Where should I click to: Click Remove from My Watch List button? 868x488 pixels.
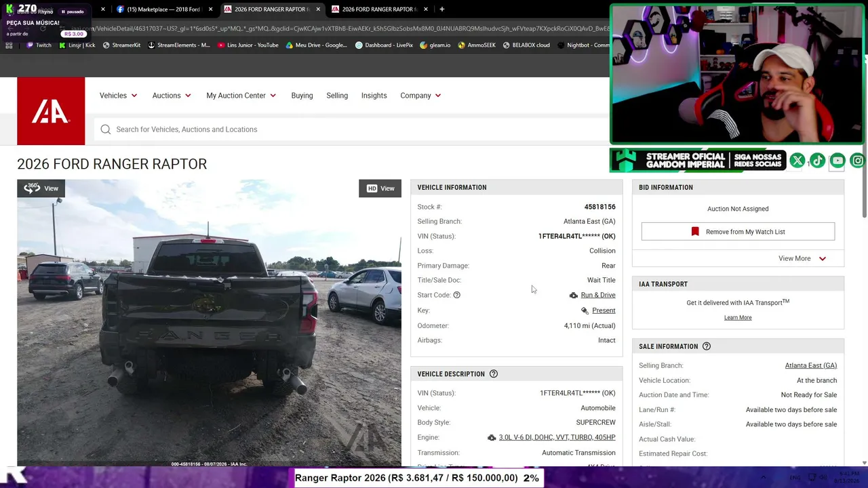[x=738, y=232]
